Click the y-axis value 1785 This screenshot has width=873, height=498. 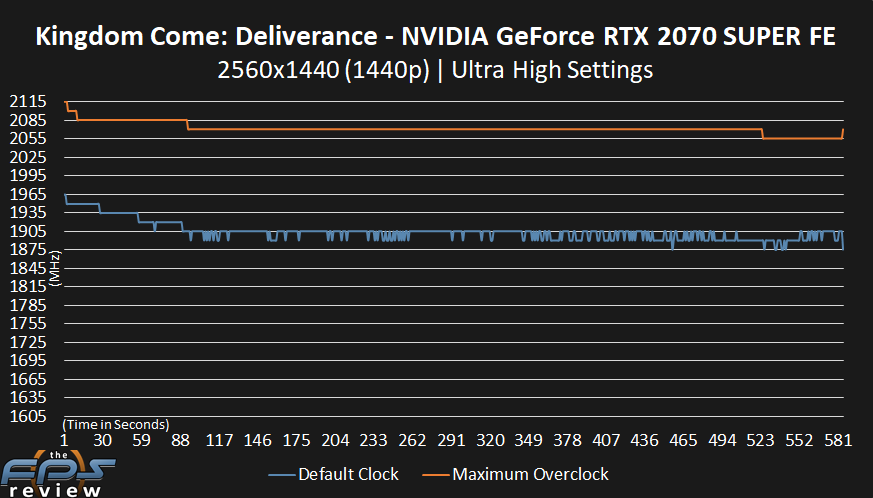28,305
